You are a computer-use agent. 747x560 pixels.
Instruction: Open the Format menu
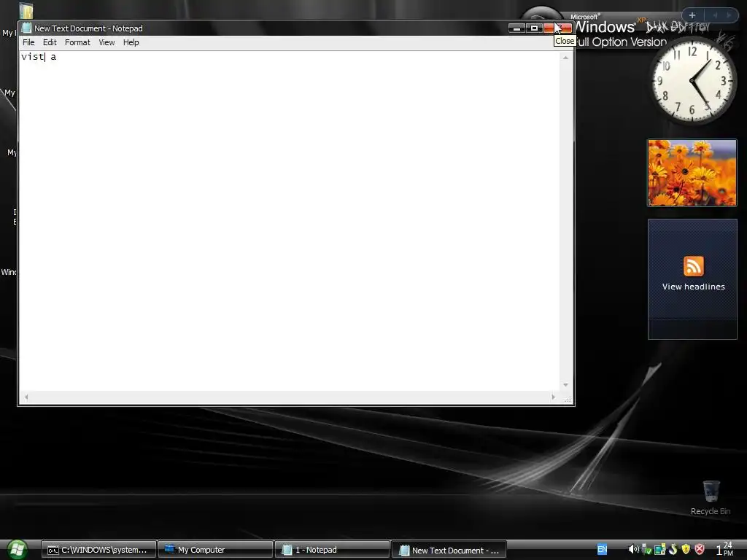[77, 42]
